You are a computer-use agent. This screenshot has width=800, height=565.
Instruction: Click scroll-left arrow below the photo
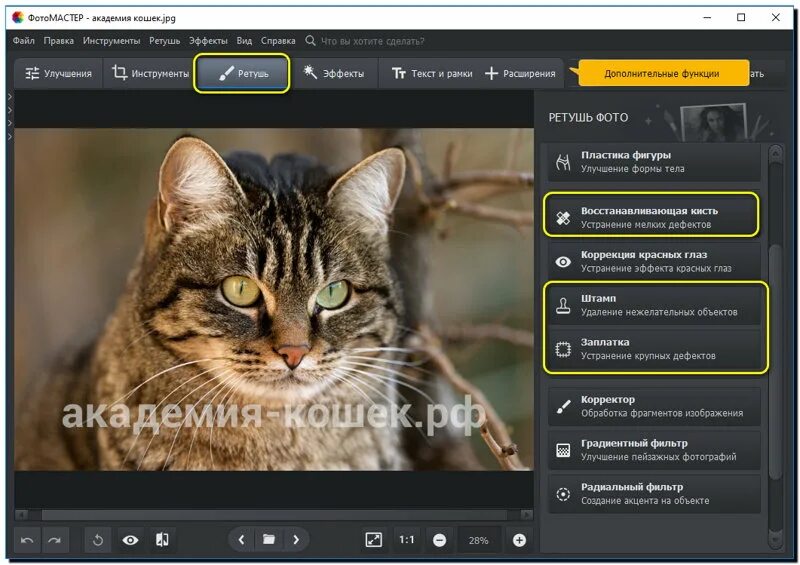click(20, 514)
